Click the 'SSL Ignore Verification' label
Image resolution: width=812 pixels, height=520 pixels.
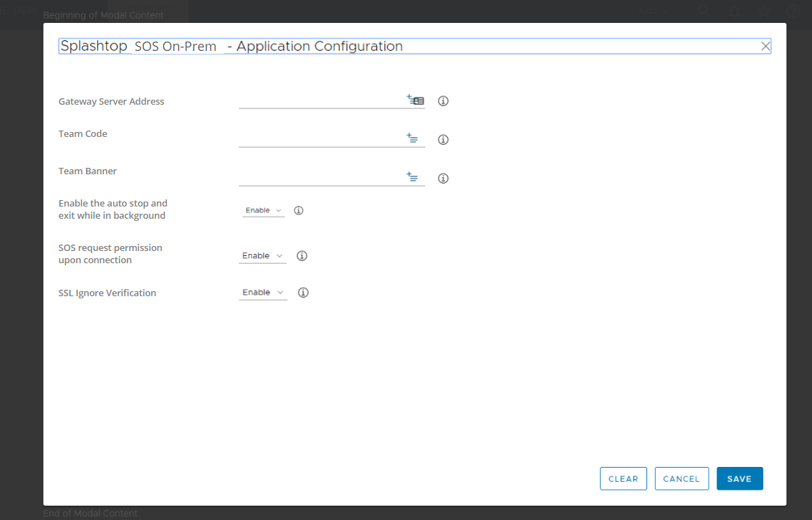point(108,293)
